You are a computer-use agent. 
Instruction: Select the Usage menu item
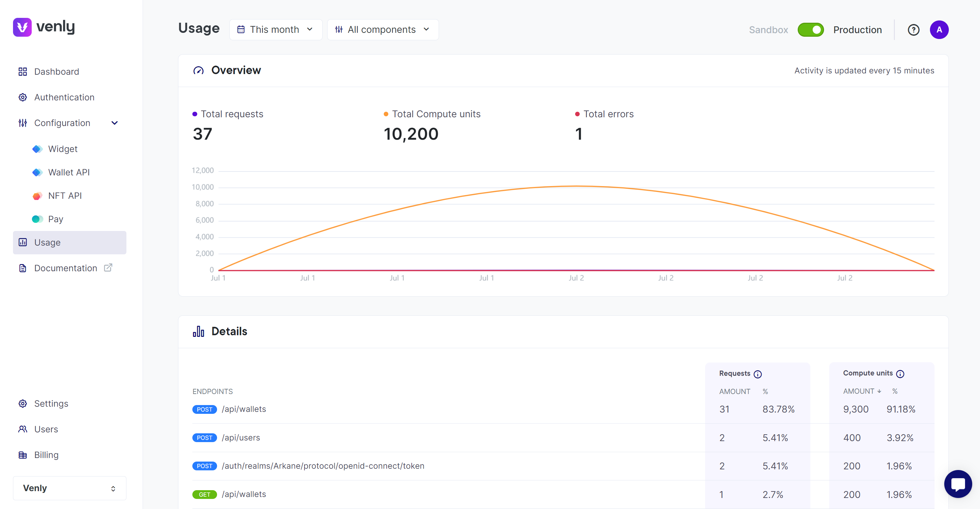click(70, 242)
